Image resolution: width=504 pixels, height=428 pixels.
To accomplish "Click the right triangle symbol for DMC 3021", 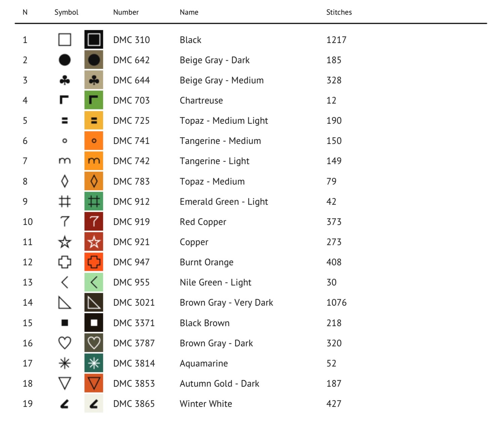I will [65, 303].
